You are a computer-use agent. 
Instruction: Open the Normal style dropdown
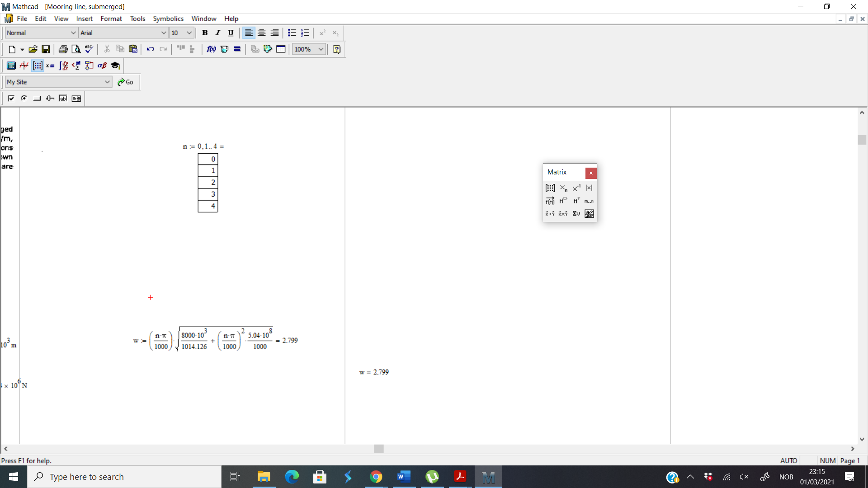tap(41, 33)
